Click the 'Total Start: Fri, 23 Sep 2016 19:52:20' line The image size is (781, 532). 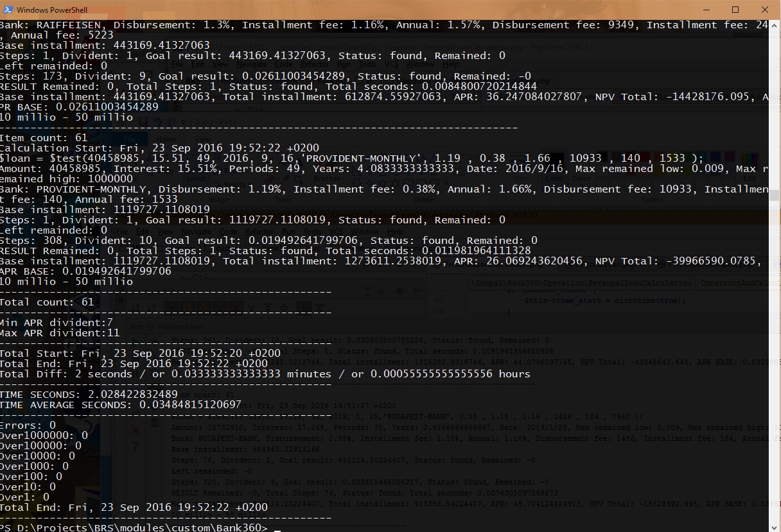[x=140, y=354]
